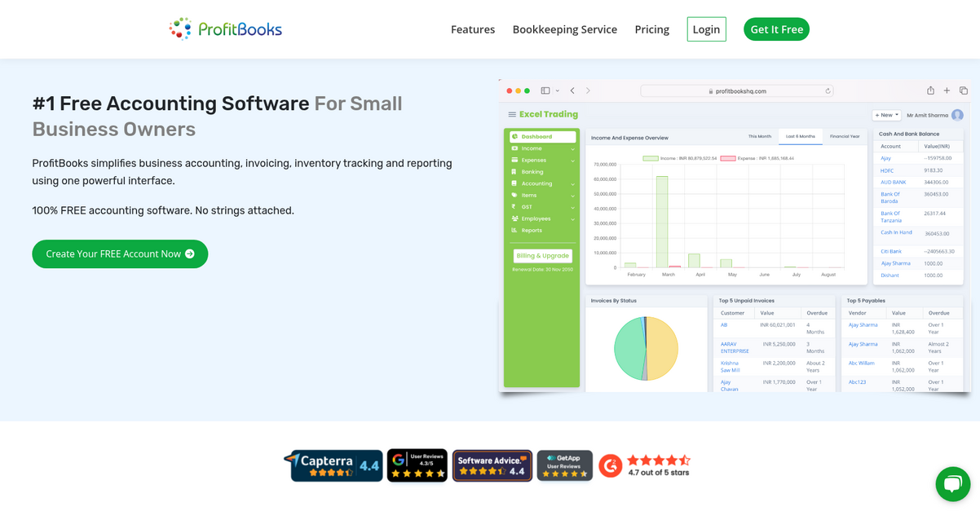
Task: Expand the Expenses chevron
Action: coord(572,161)
